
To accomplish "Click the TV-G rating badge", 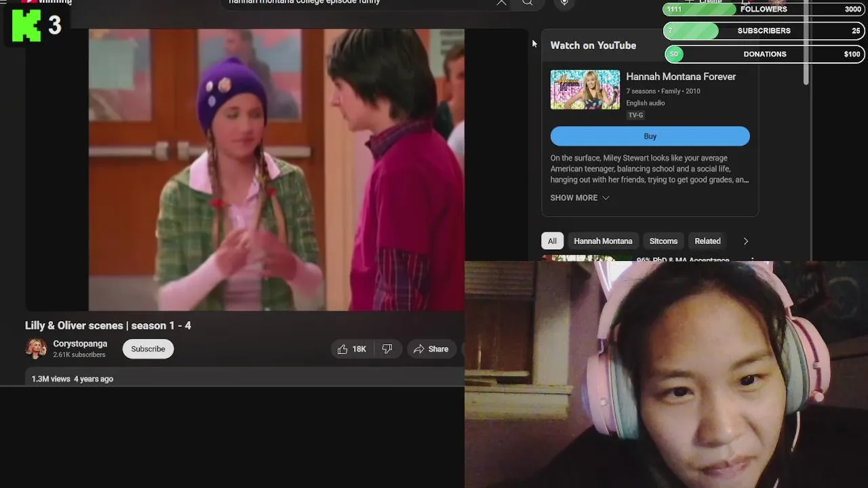I will (x=635, y=115).
